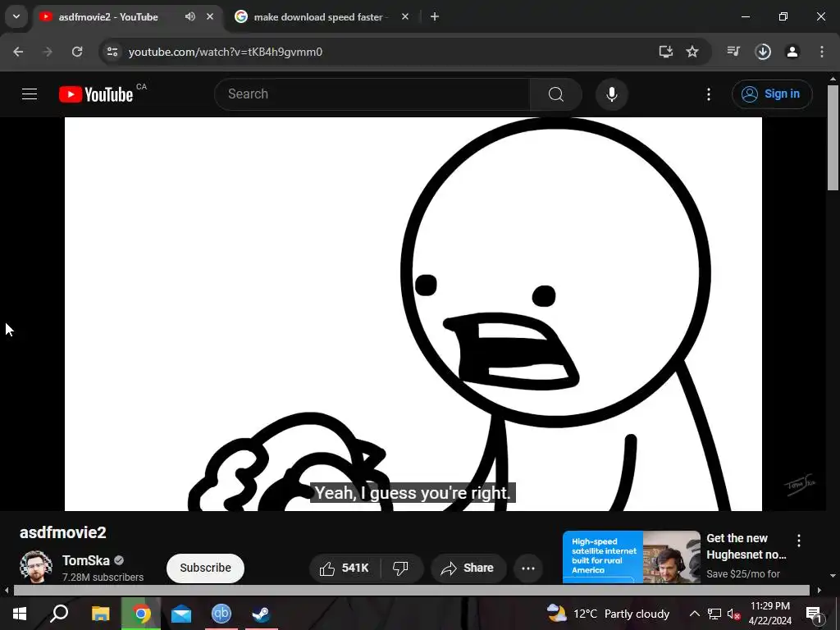
Task: Click the address bar URL
Action: [226, 52]
